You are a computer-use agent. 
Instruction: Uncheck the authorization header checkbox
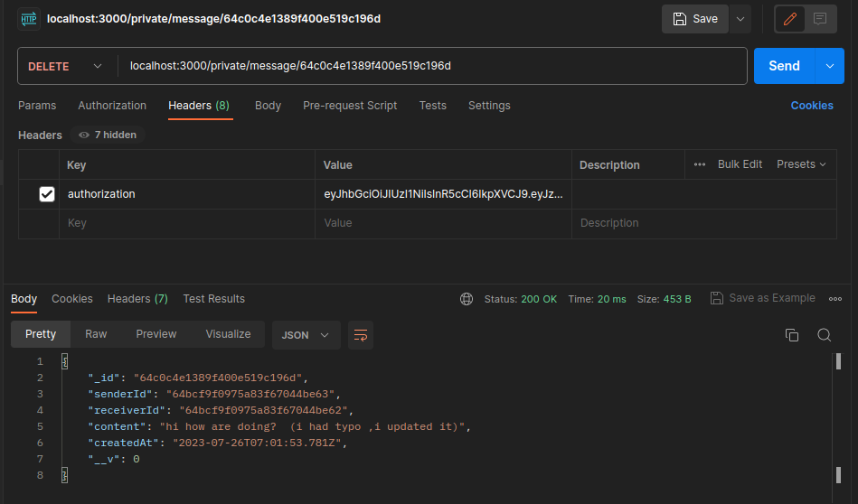point(47,194)
